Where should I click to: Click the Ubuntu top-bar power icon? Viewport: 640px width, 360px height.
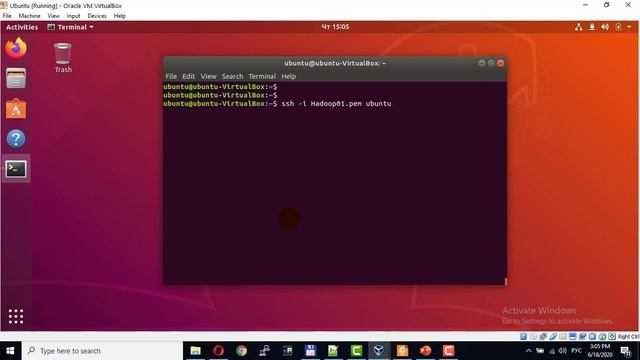(x=618, y=27)
